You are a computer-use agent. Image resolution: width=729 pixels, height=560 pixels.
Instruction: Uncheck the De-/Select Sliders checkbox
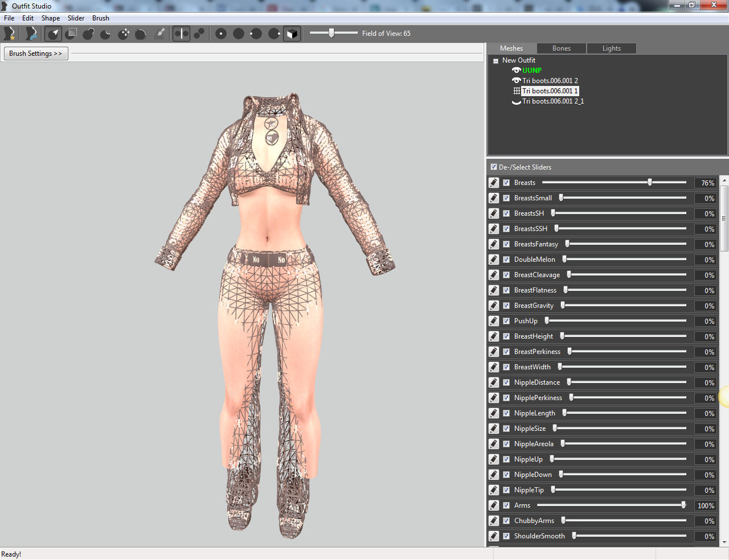[494, 167]
